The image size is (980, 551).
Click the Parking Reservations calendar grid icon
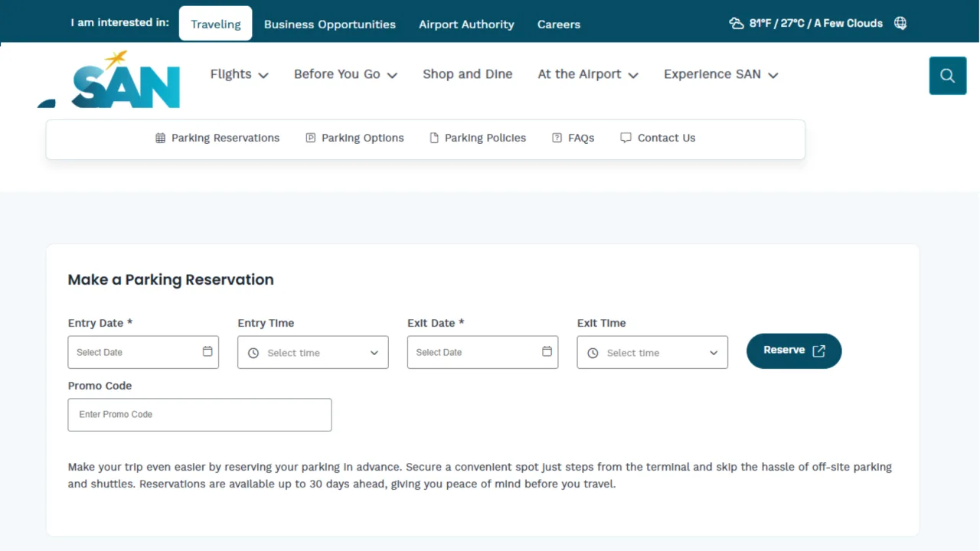click(160, 139)
